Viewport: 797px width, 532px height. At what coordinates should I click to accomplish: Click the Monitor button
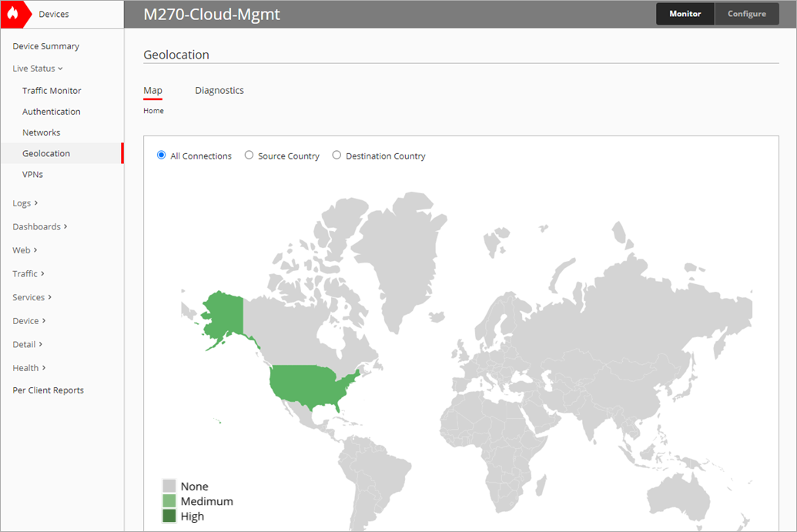click(685, 14)
